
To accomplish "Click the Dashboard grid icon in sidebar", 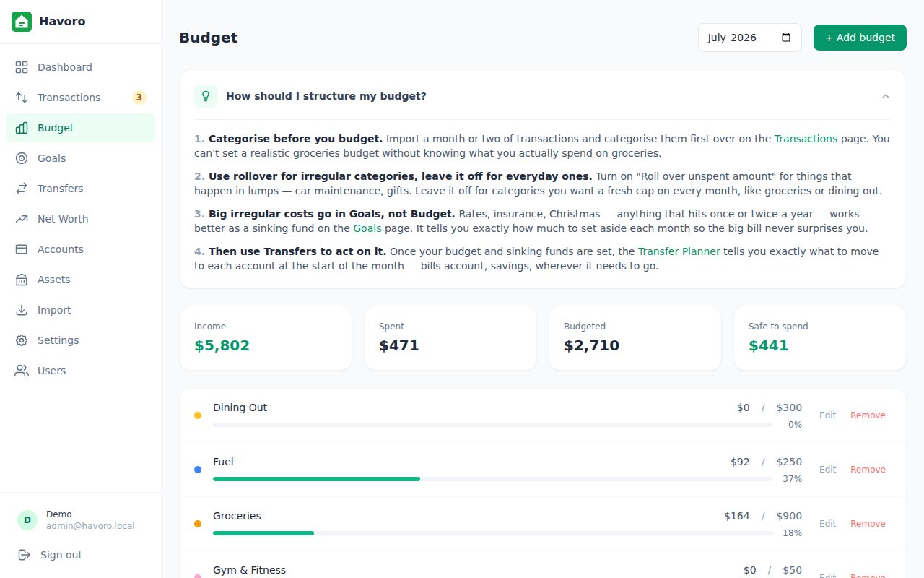I will [22, 67].
